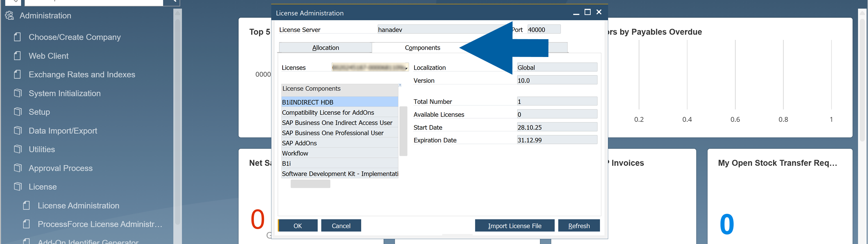The image size is (868, 244).
Task: Select SAP AddOns component row
Action: tap(340, 143)
